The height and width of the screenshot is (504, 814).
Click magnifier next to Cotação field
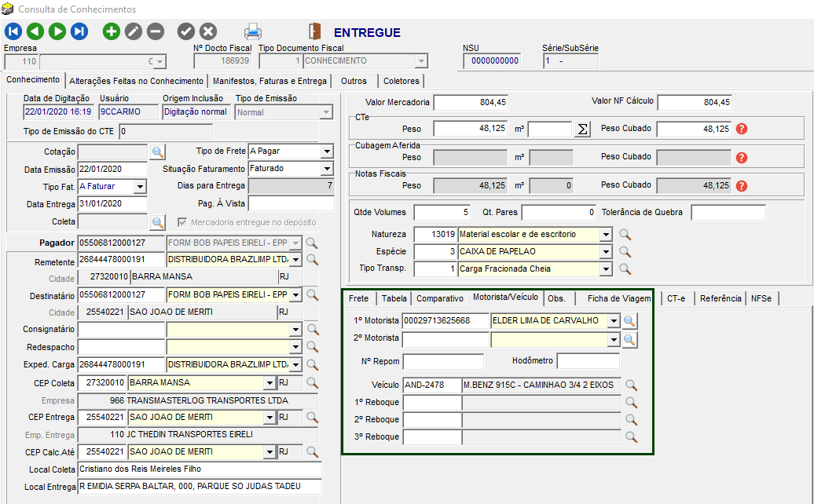[x=157, y=152]
